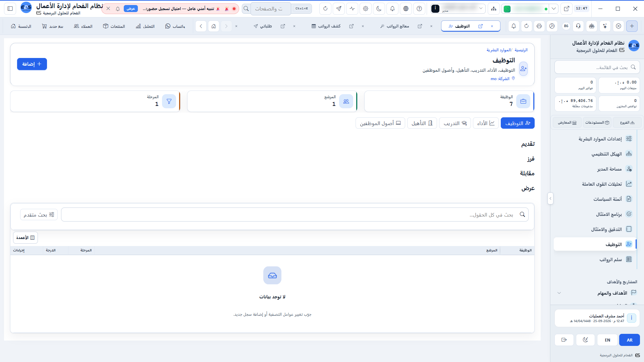Switch to معالج الرواتب tab

click(x=394, y=26)
